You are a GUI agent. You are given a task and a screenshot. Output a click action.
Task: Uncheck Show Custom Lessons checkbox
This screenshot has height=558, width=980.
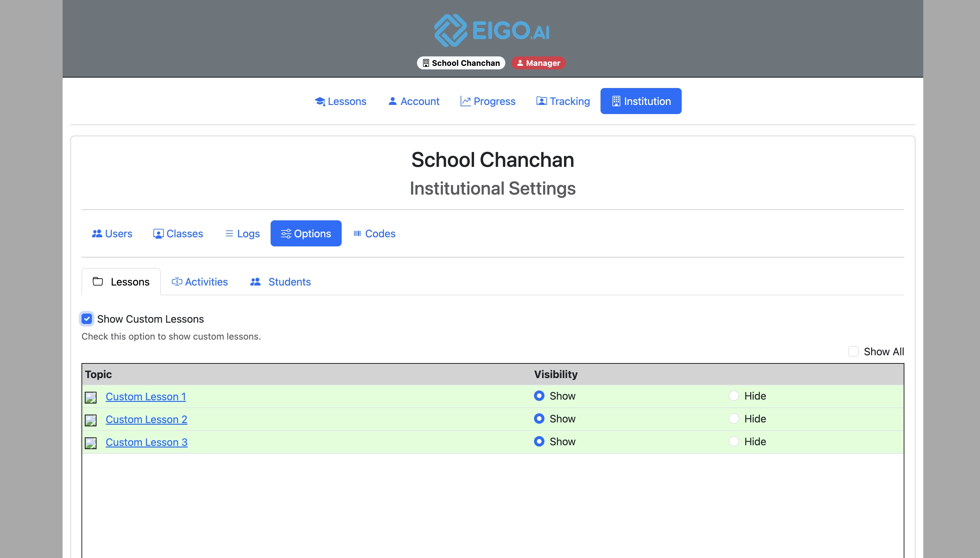(87, 319)
